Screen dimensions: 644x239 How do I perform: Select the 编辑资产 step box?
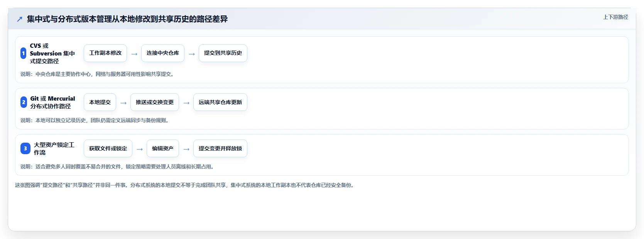pos(163,148)
